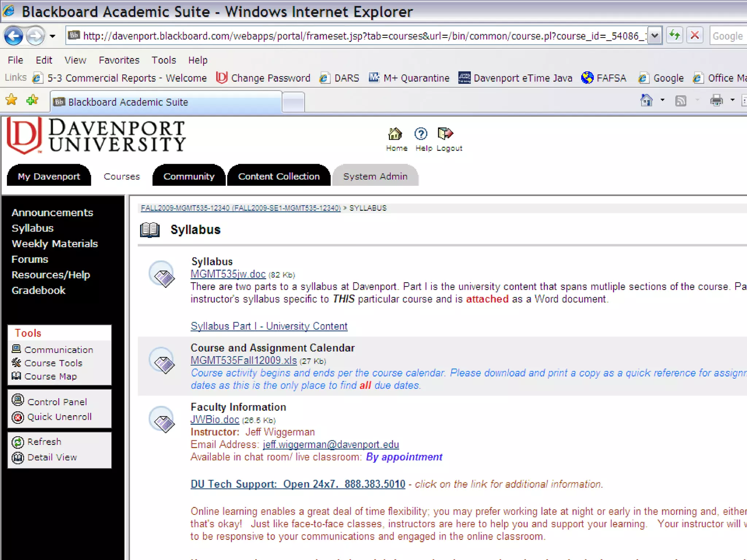Open the Help question mark icon
This screenshot has width=747, height=560.
click(421, 134)
